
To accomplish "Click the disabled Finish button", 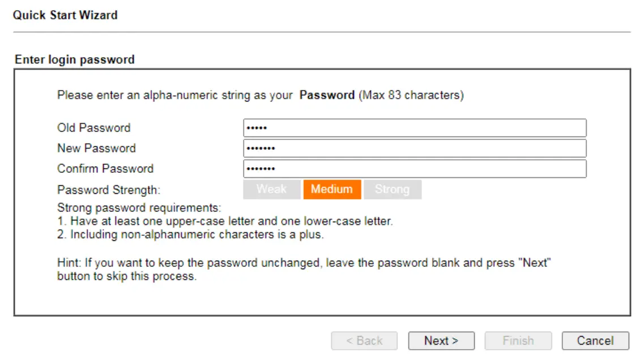I will (518, 341).
